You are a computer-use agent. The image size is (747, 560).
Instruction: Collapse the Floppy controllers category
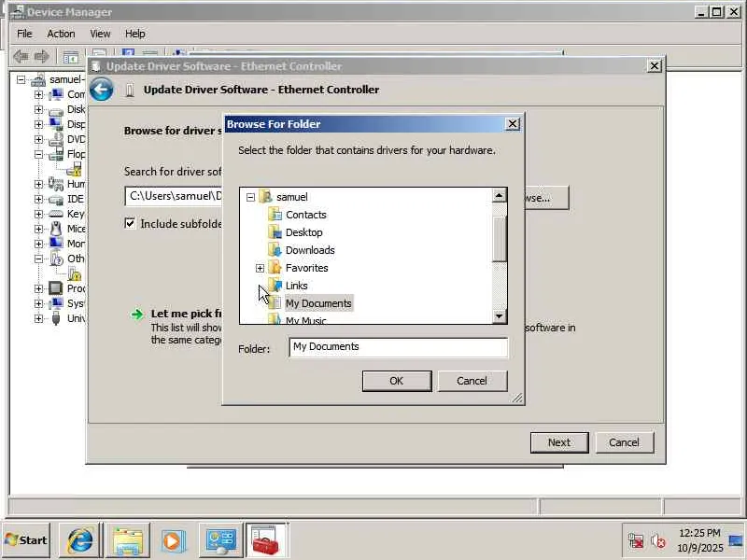tap(38, 154)
